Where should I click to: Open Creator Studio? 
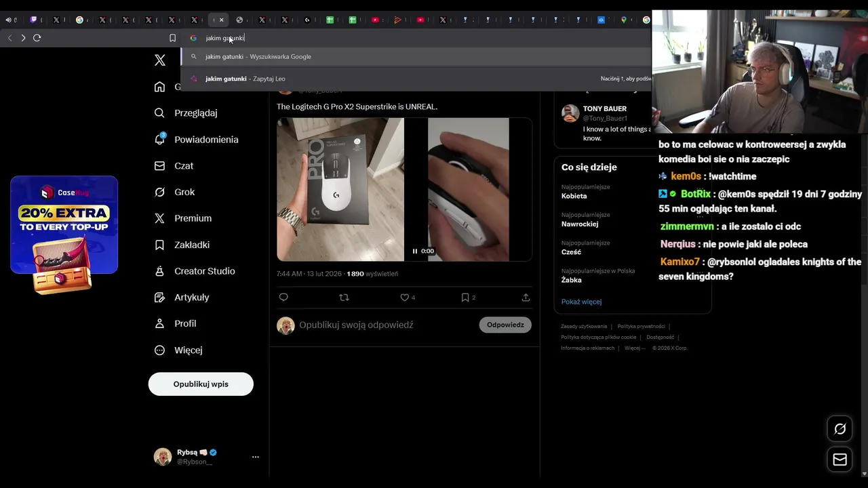[195, 271]
